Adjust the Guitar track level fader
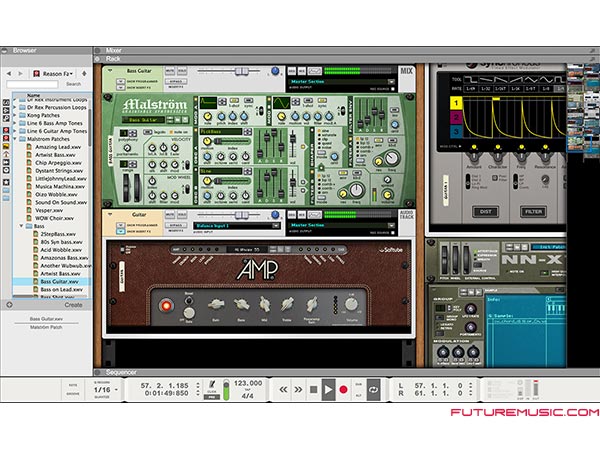 click(241, 215)
